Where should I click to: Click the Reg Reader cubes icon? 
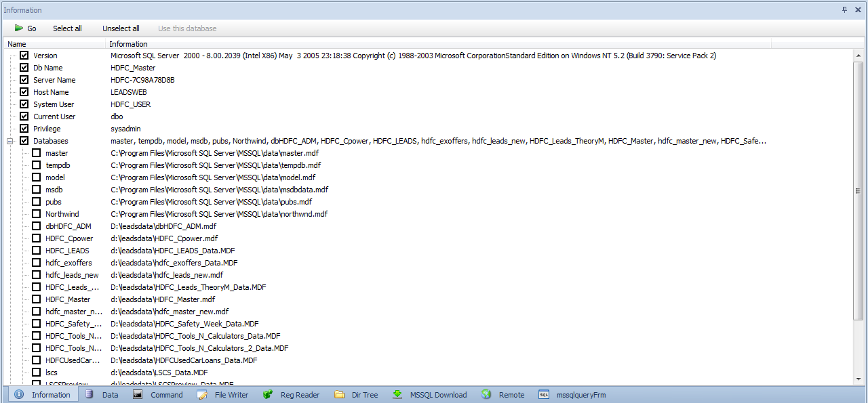click(268, 395)
